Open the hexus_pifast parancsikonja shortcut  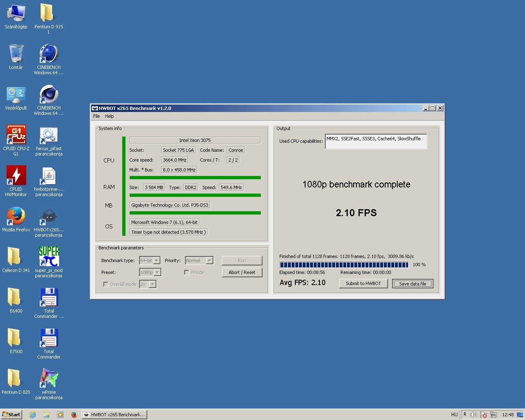(x=48, y=141)
